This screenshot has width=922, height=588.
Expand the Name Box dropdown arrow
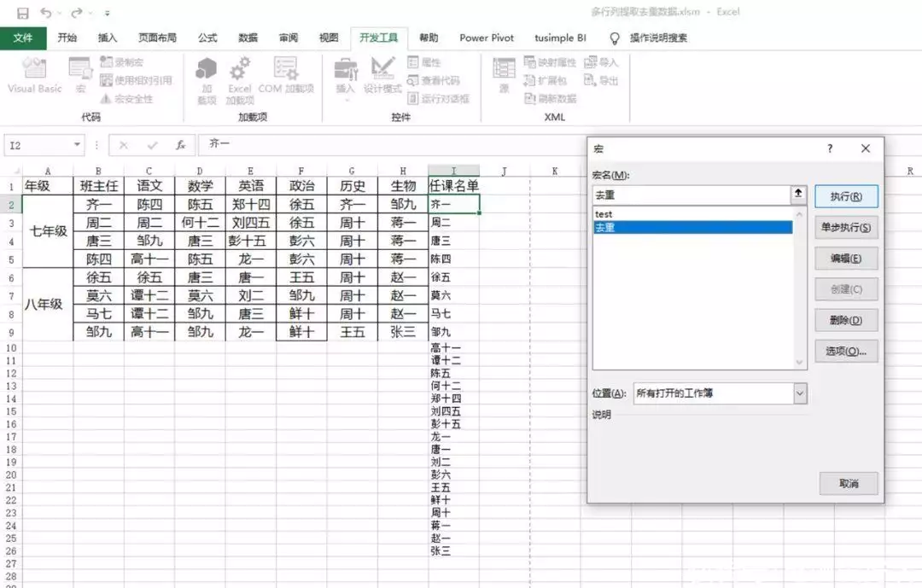(77, 145)
